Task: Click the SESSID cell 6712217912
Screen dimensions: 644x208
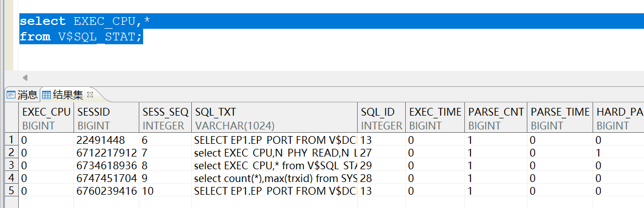Action: coord(106,153)
